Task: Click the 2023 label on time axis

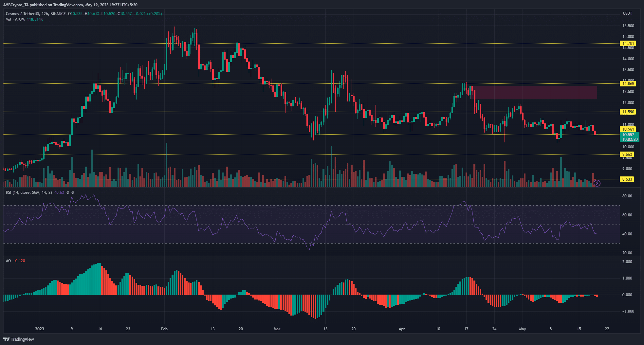Action: (x=40, y=329)
